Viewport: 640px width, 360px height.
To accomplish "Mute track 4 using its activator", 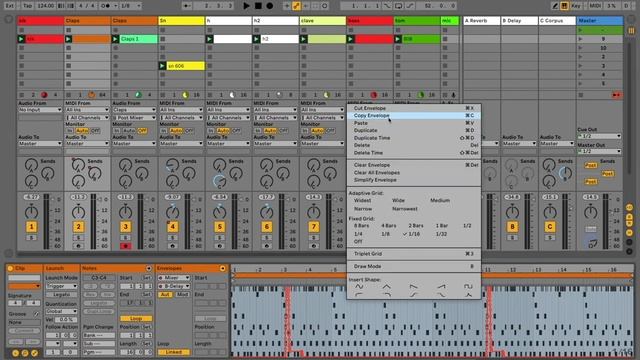I will click(x=173, y=227).
